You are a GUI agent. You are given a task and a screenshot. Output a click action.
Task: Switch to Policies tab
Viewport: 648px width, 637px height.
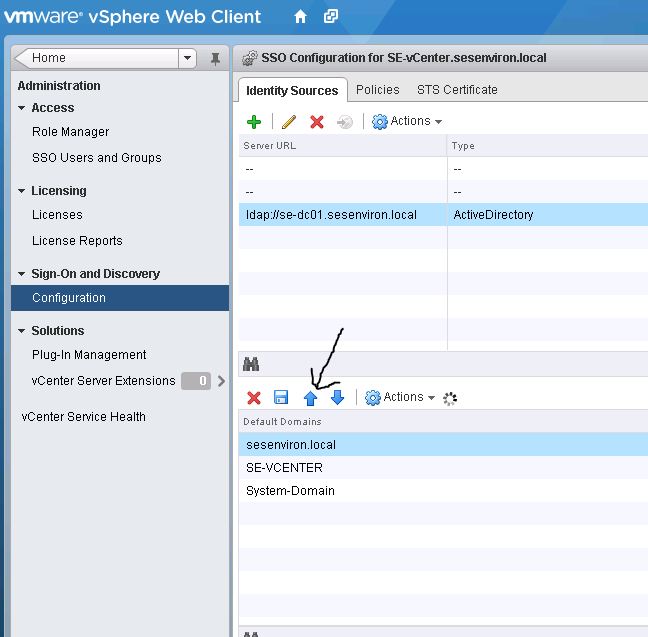(x=378, y=90)
